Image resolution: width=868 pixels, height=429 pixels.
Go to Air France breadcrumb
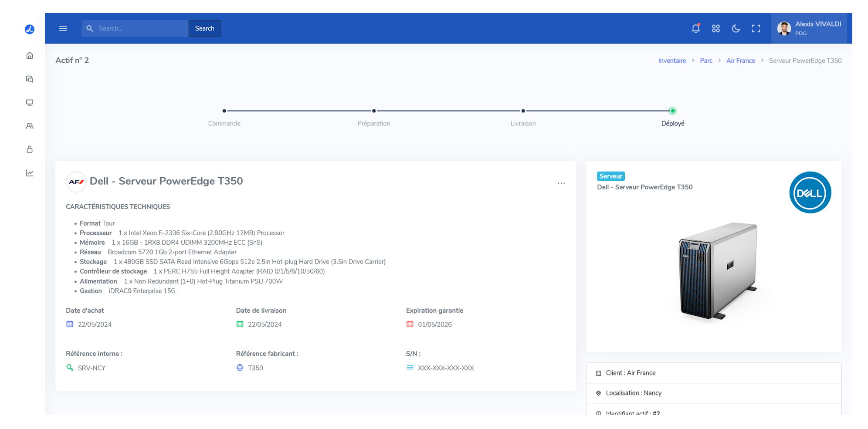(x=741, y=61)
